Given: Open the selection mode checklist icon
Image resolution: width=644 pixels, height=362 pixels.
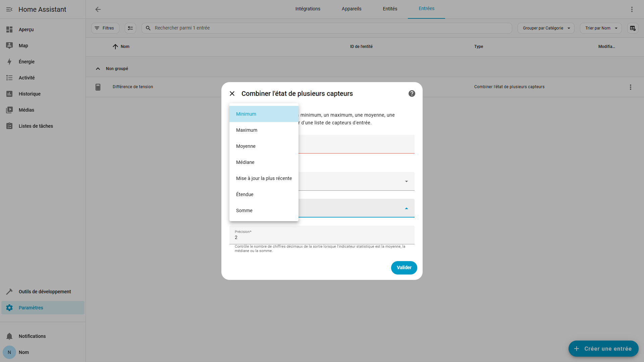Looking at the screenshot, I should coord(130,28).
